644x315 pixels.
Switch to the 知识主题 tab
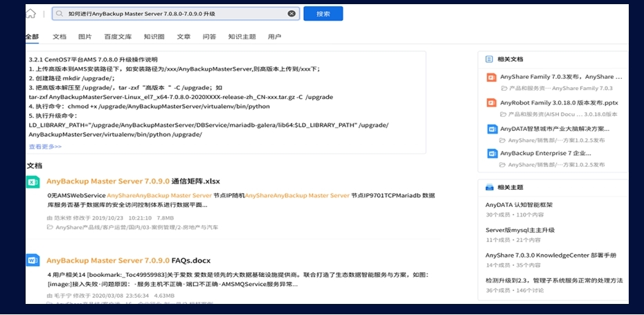point(242,37)
